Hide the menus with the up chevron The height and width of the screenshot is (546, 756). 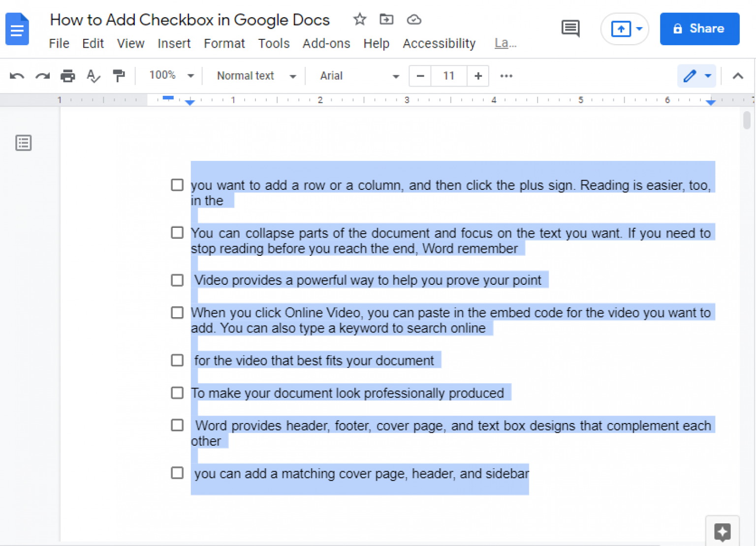pyautogui.click(x=737, y=76)
